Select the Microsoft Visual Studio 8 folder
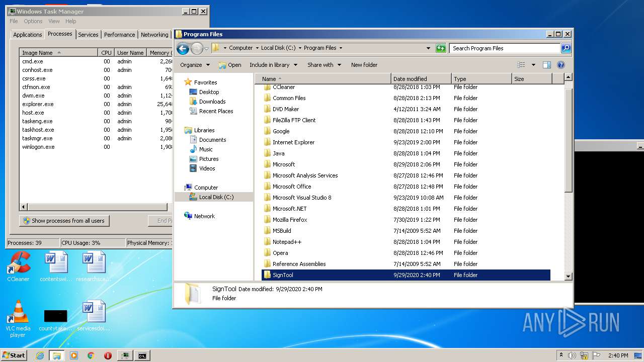Screen dimensions: 644x362 click(407, 198)
